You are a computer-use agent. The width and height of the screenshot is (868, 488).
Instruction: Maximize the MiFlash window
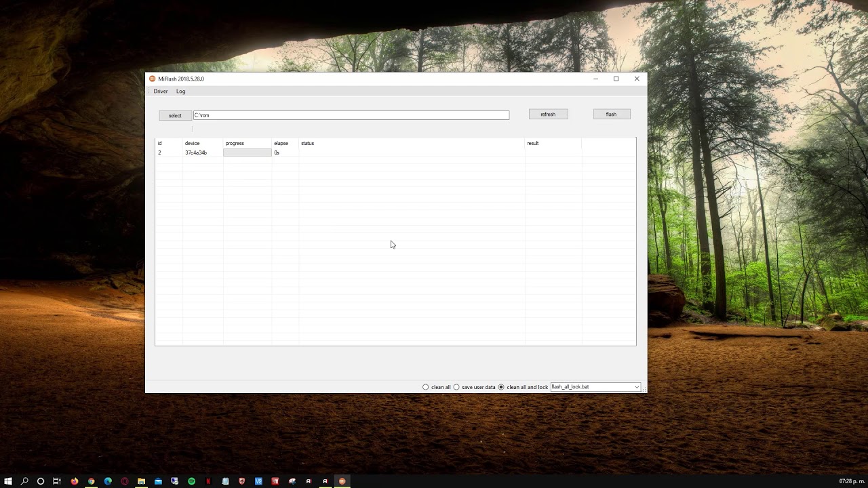616,79
